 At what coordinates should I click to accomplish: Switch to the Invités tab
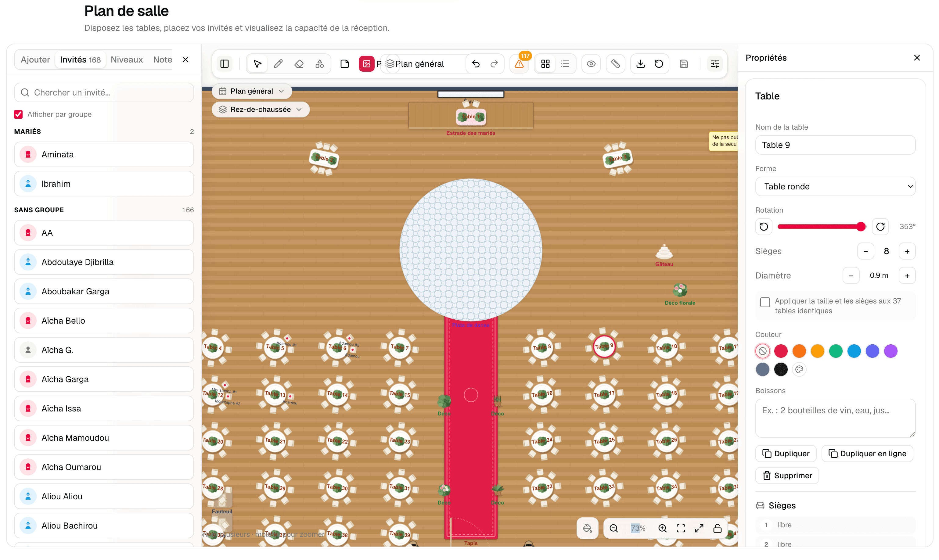point(81,59)
